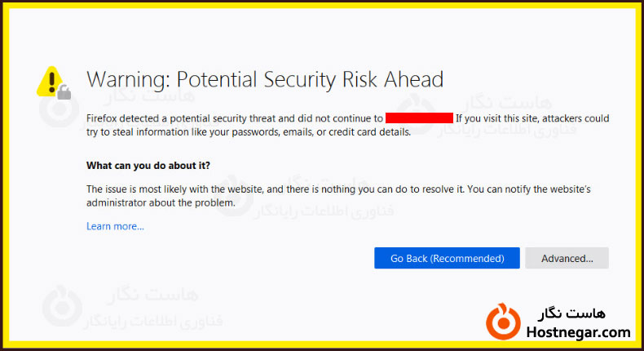Click the orange Hostnegar logo icon
The image size is (644, 351).
(x=503, y=321)
